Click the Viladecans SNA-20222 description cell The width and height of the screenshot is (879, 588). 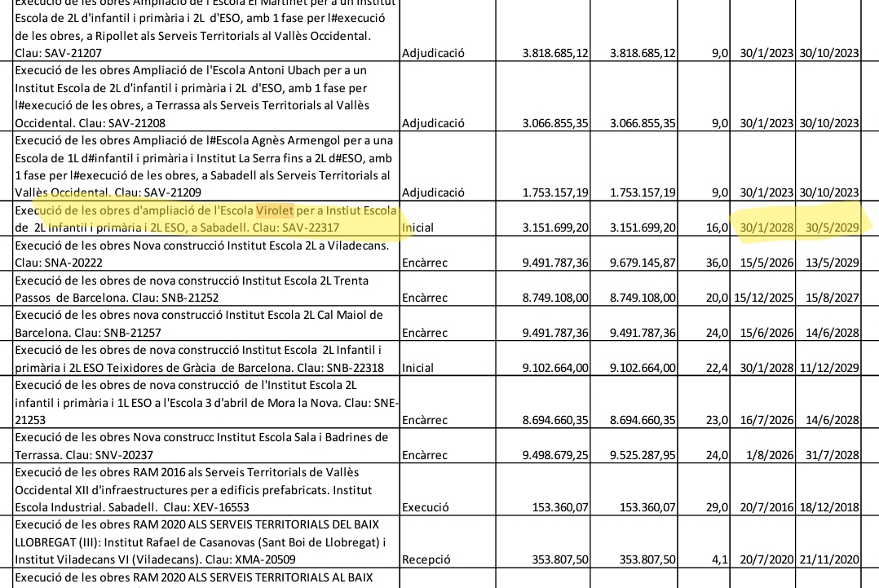coord(206,254)
